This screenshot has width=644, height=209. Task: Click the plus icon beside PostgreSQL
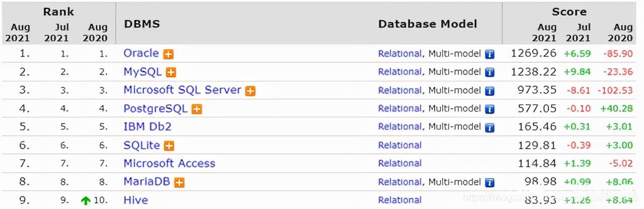coord(197,109)
